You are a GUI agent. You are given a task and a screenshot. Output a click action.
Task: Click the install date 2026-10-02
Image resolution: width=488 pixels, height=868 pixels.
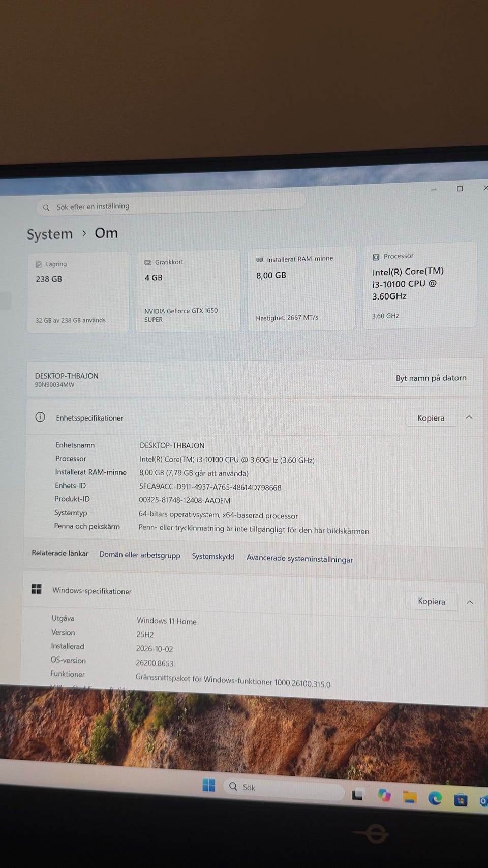tap(154, 649)
